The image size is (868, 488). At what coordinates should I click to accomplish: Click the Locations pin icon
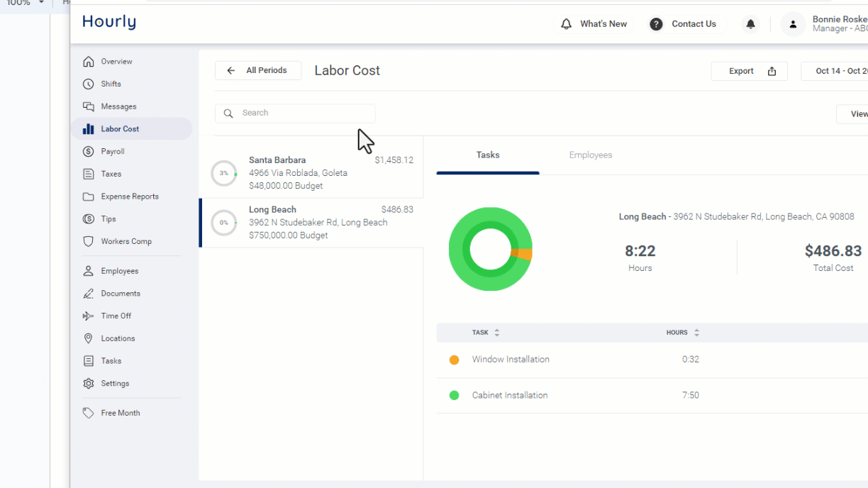tap(89, 339)
